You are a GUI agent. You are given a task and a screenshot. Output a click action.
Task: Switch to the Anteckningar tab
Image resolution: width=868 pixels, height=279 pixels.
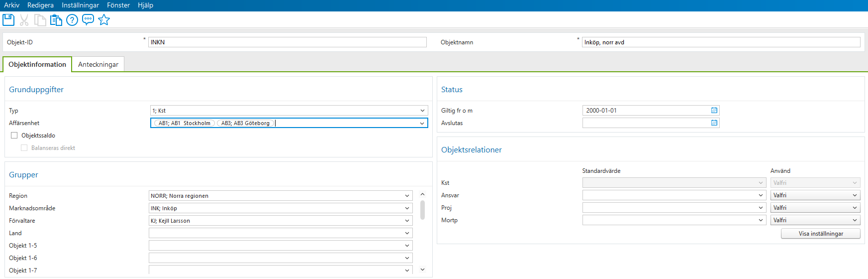pyautogui.click(x=98, y=64)
